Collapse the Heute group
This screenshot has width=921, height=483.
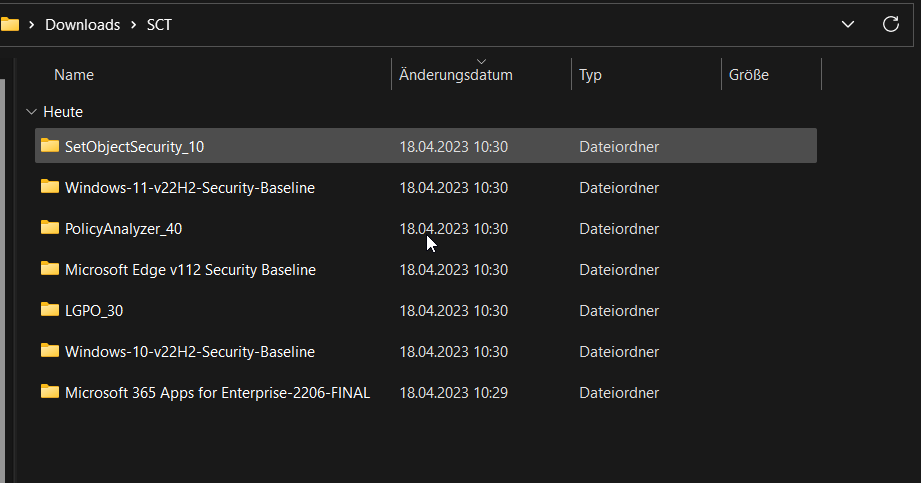tap(32, 112)
